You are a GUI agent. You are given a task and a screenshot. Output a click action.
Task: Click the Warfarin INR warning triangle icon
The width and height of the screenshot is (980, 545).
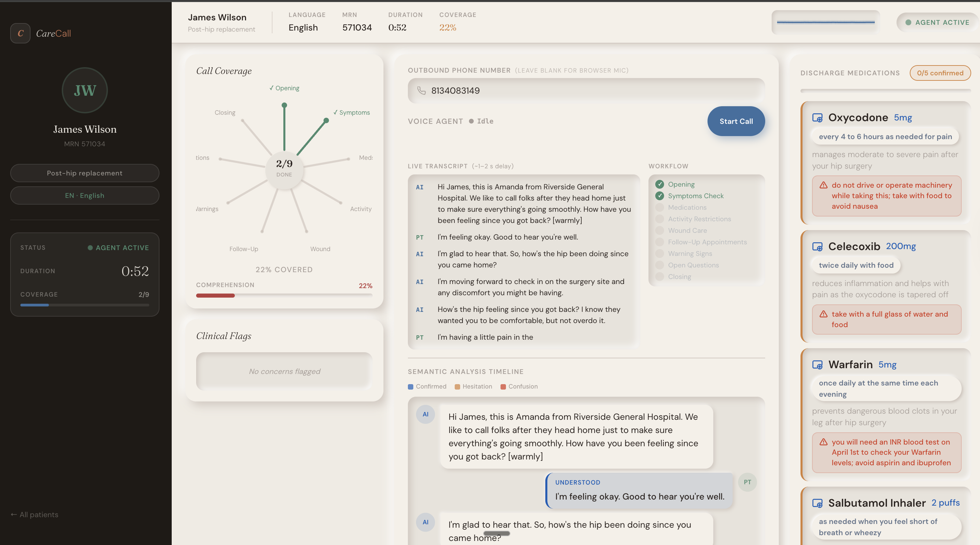click(823, 442)
